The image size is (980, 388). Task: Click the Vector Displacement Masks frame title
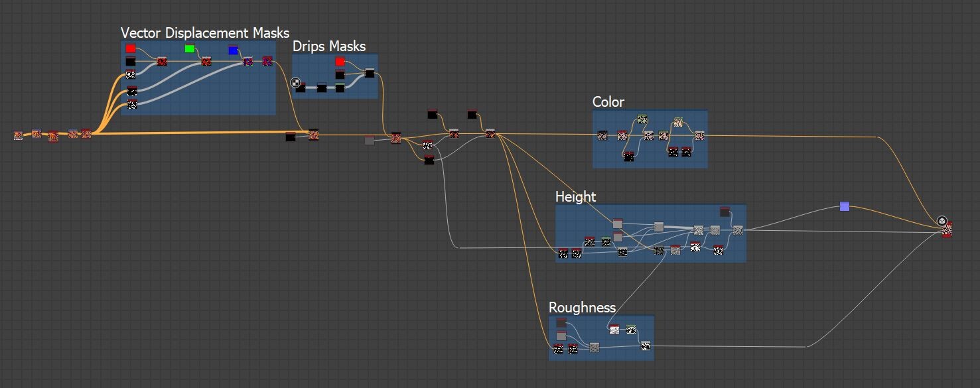pos(204,32)
